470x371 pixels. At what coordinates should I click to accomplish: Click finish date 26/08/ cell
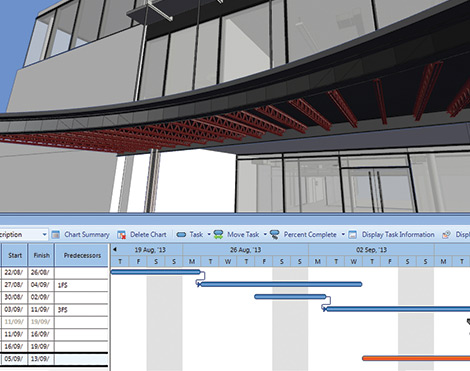pyautogui.click(x=41, y=273)
